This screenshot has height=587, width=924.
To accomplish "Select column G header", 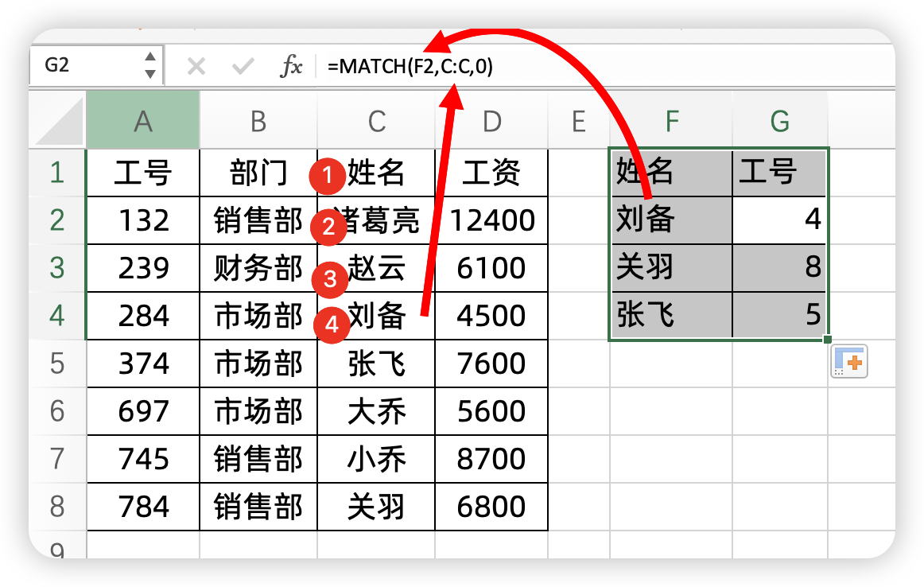I will point(780,121).
